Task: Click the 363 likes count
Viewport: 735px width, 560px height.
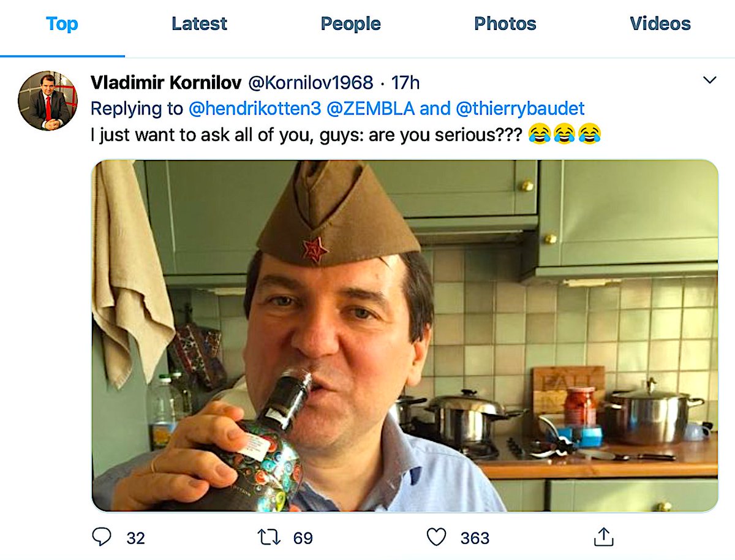Action: coord(475,538)
